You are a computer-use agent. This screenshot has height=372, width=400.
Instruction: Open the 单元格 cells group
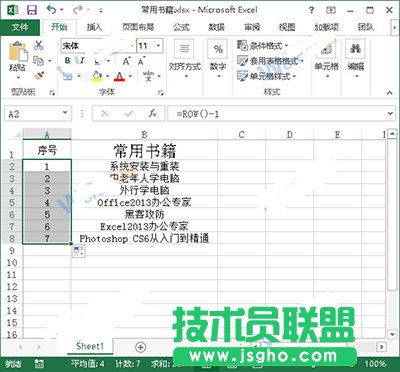(x=326, y=59)
